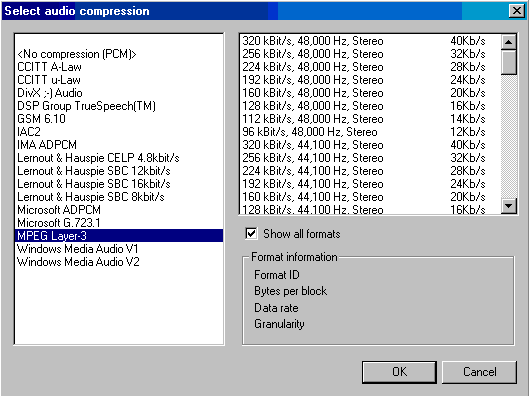
Task: Select CCITT A-Law in the codec list
Action: pyautogui.click(x=119, y=67)
